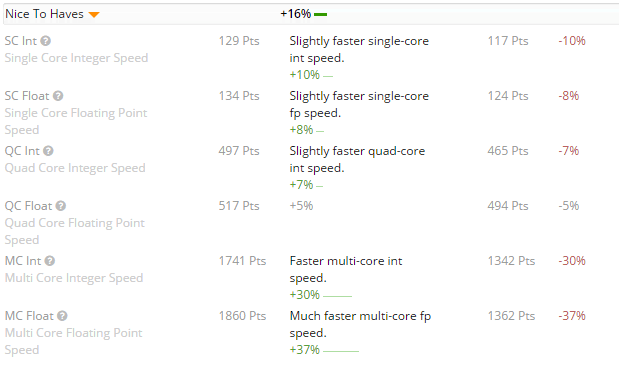Click the 1342 Pts comparison score
This screenshot has height=366, width=619.
coord(511,261)
